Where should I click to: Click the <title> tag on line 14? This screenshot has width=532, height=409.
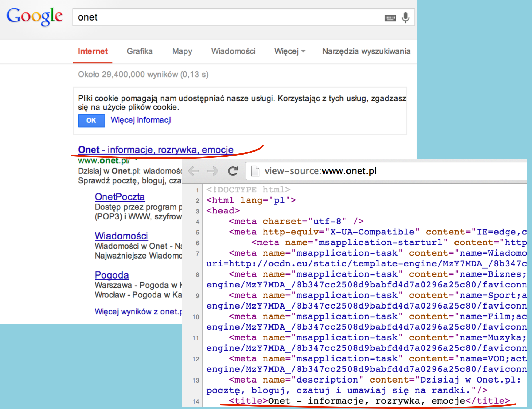point(248,401)
